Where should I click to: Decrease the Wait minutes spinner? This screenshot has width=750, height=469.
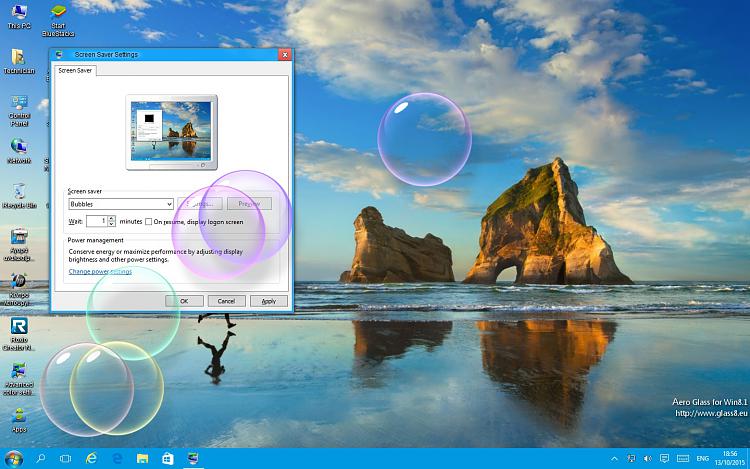(112, 224)
